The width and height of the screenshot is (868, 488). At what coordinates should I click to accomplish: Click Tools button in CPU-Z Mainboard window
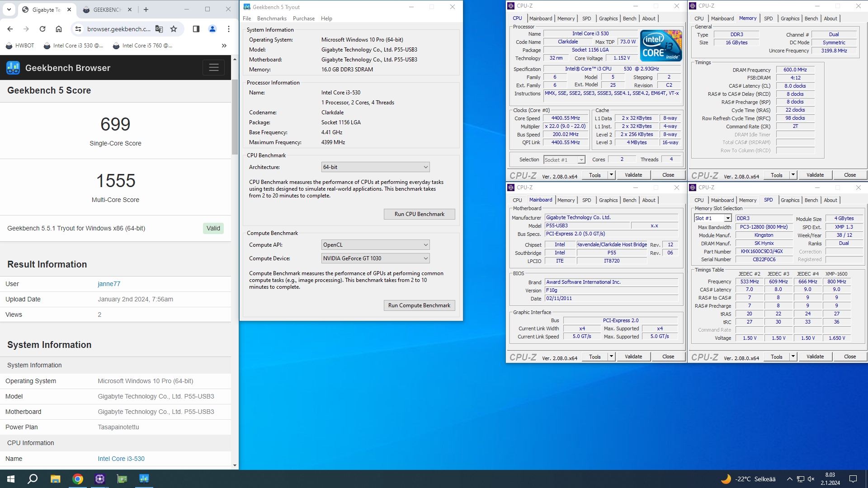[595, 357]
